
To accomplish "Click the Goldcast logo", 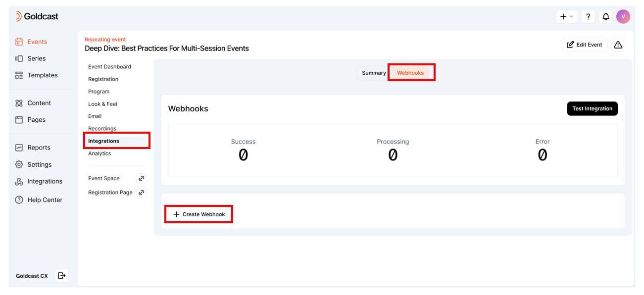I will pos(37,16).
